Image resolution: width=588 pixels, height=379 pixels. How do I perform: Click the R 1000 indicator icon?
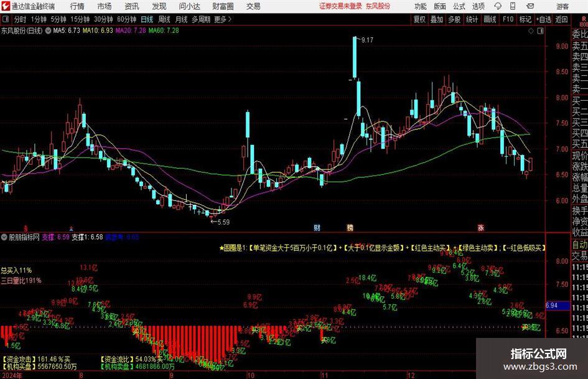click(x=584, y=21)
